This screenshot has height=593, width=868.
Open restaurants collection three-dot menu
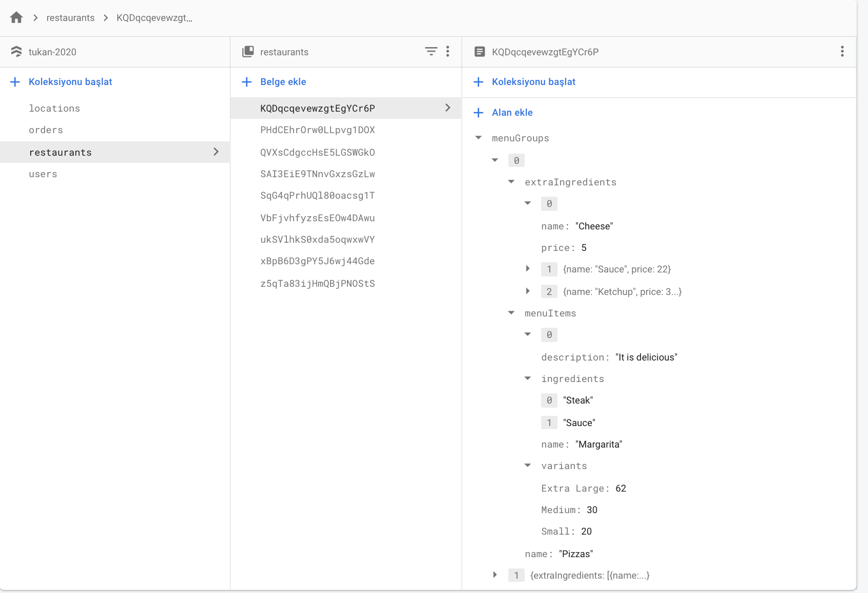pyautogui.click(x=448, y=51)
